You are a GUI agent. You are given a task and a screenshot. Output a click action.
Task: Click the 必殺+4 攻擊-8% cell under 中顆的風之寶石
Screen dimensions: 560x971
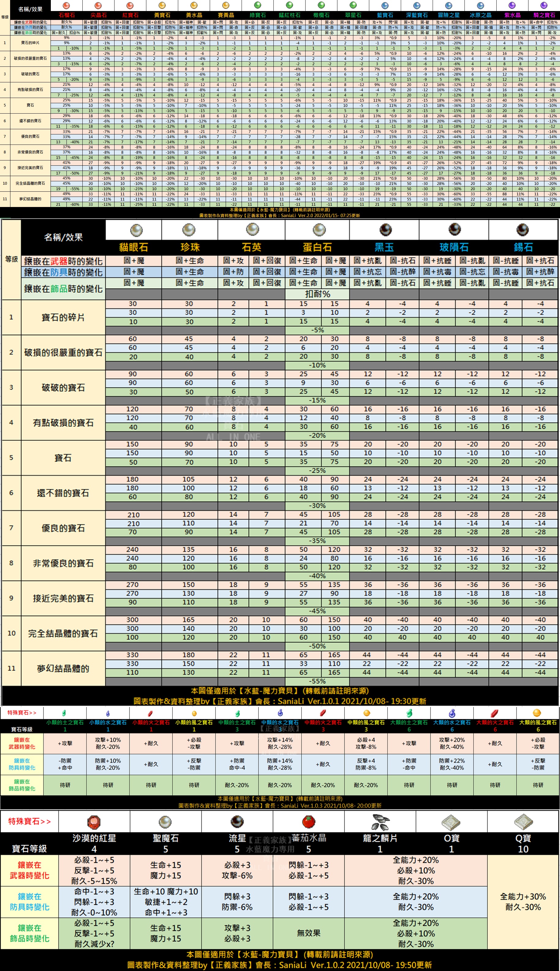(366, 743)
